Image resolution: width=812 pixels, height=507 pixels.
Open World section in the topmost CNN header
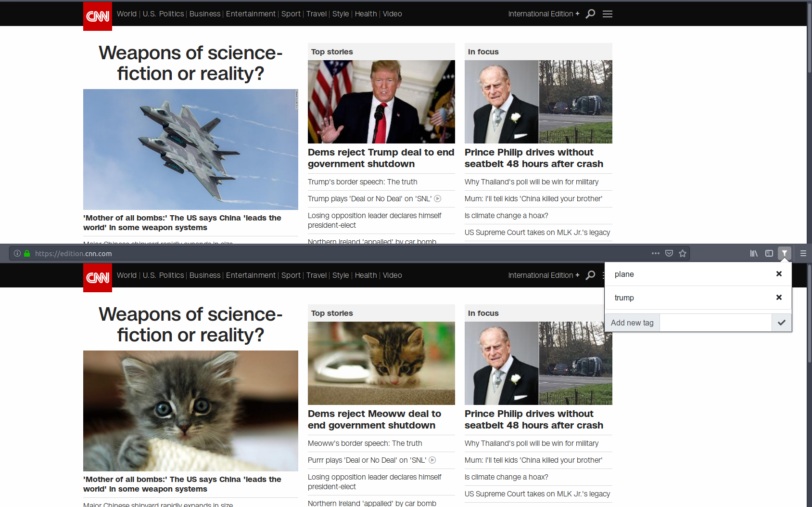127,14
